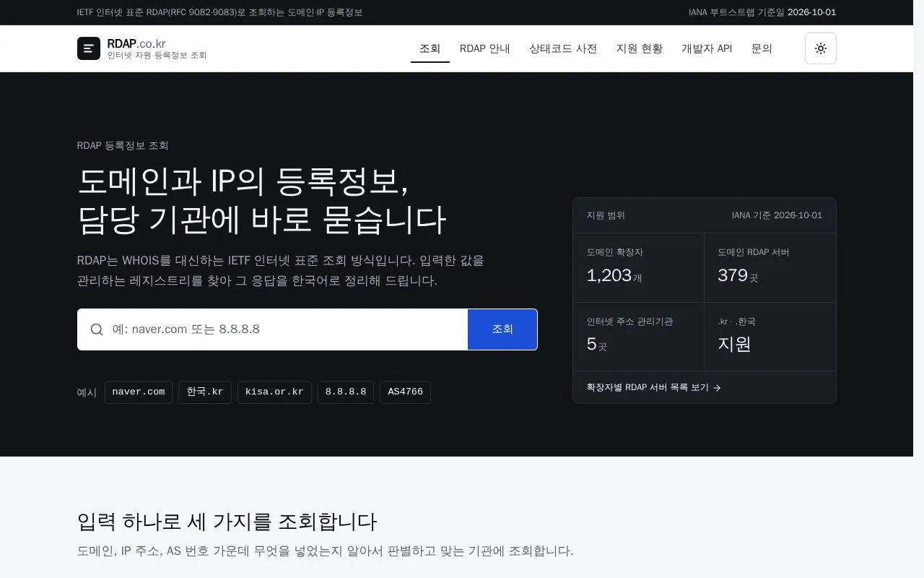Click the 379 도메인 RDAP 서버 value

click(x=733, y=275)
